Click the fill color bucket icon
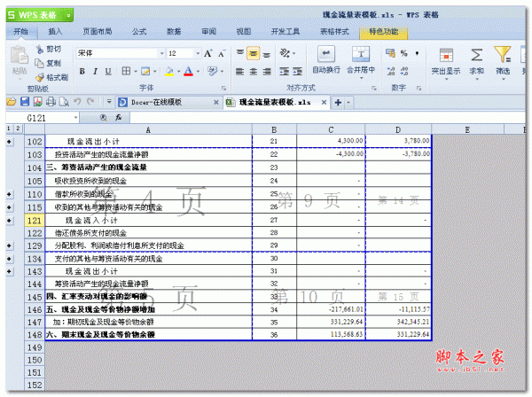Screen dimensions: 532x397 coord(169,71)
